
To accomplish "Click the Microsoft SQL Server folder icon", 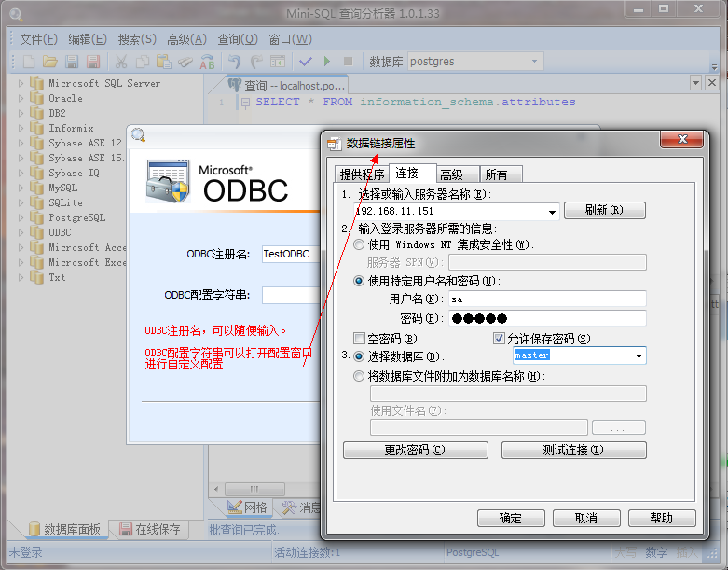I will click(36, 84).
